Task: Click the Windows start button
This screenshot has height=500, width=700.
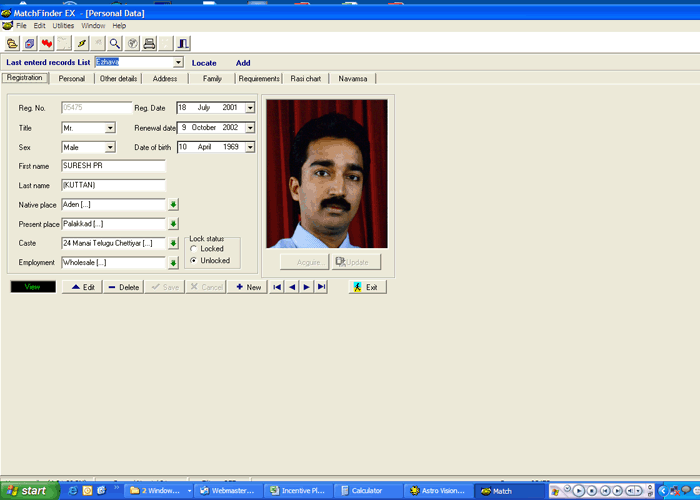Action: (29, 491)
